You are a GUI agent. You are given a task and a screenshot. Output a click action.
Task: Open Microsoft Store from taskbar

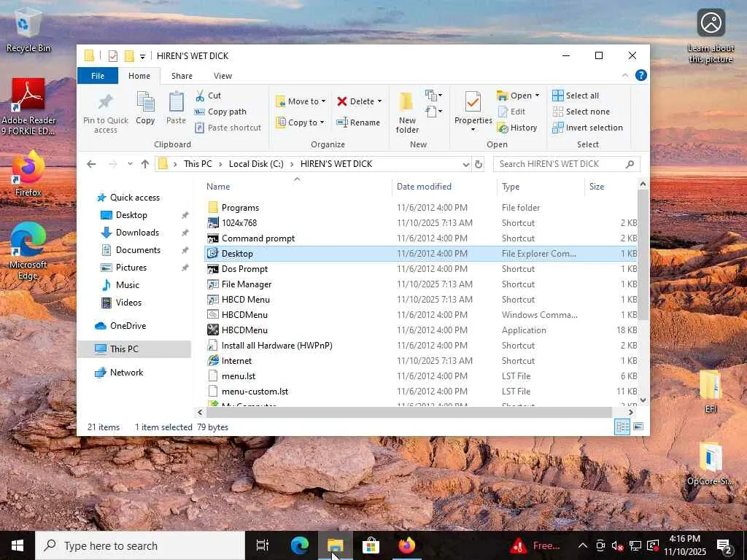click(x=370, y=545)
